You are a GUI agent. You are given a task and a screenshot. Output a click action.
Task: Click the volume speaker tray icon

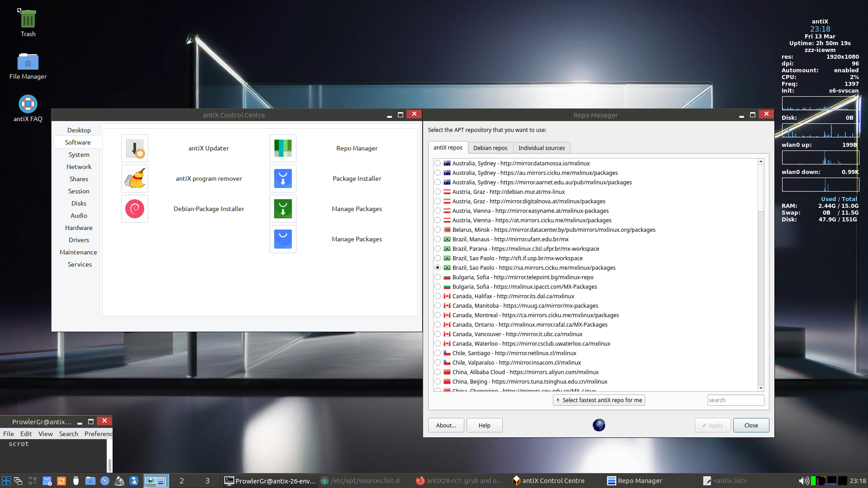point(803,481)
